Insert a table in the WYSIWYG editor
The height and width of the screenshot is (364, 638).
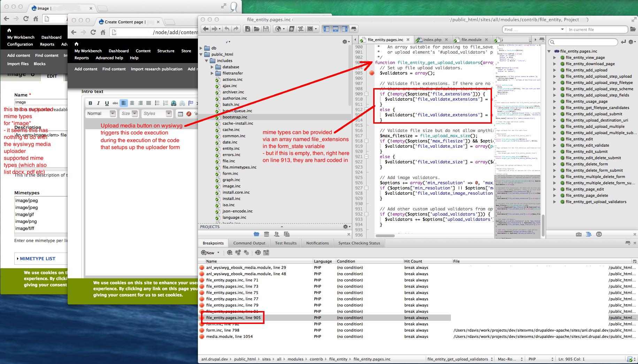pos(180,114)
